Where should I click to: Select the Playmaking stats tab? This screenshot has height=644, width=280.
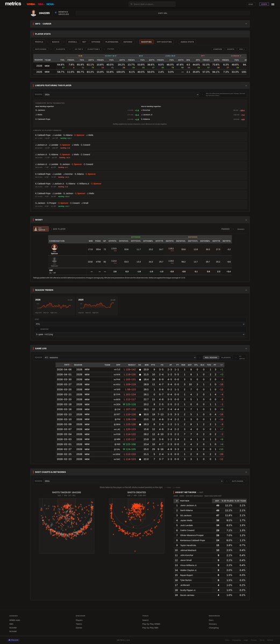pyautogui.click(x=112, y=42)
